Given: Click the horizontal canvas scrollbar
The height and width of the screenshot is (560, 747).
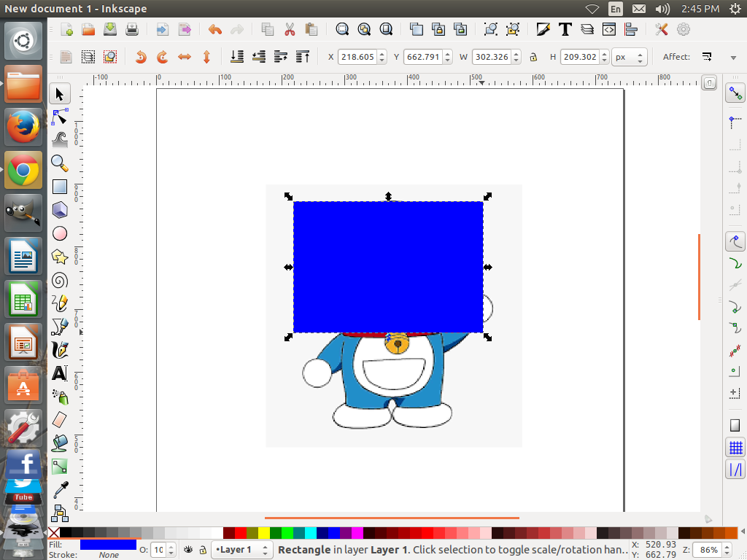Looking at the screenshot, I should pos(392,518).
